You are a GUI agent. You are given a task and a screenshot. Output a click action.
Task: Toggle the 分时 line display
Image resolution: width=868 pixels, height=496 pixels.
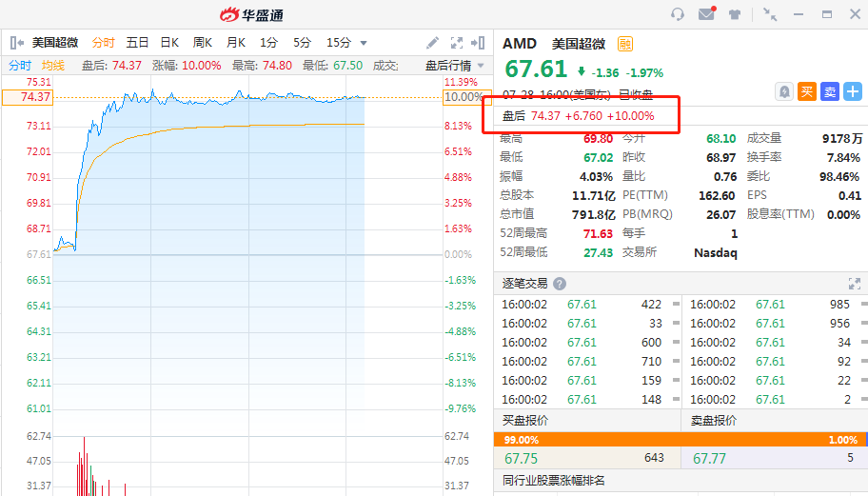pos(20,66)
